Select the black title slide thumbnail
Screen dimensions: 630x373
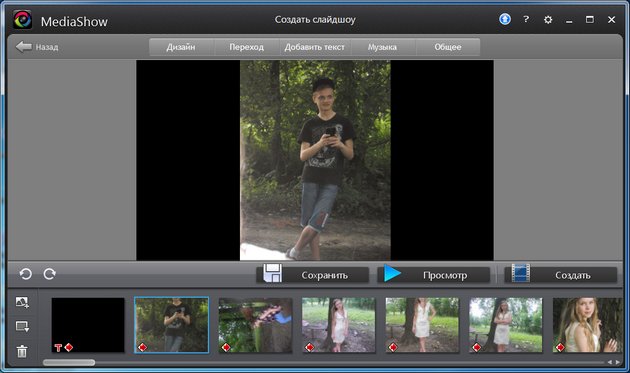88,325
